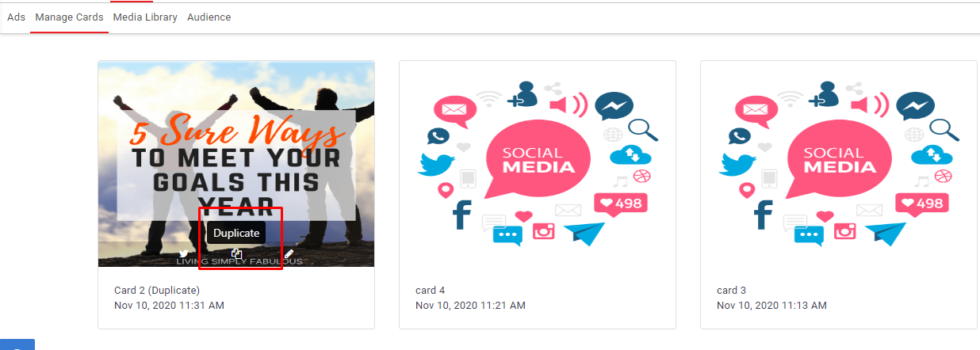
Task: Click the 'card 4' title text
Action: click(431, 291)
